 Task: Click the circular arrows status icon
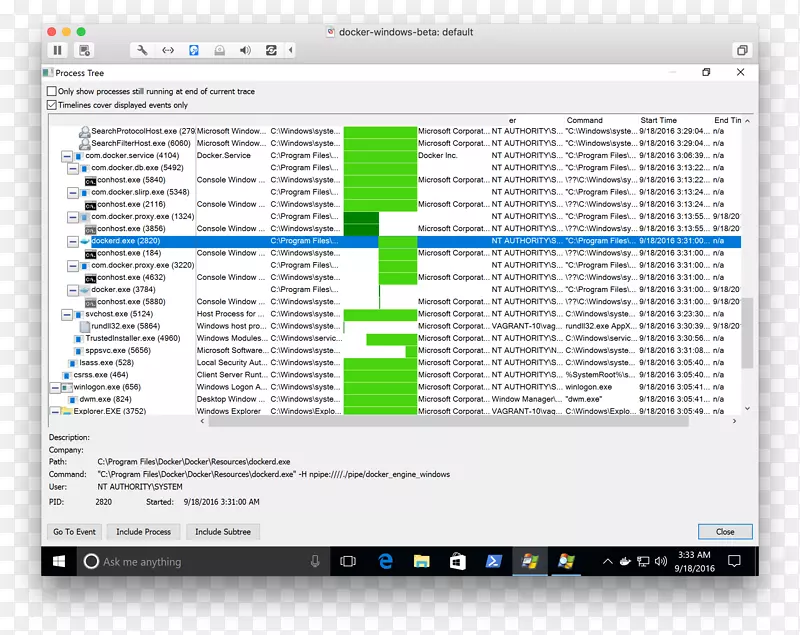[271, 50]
